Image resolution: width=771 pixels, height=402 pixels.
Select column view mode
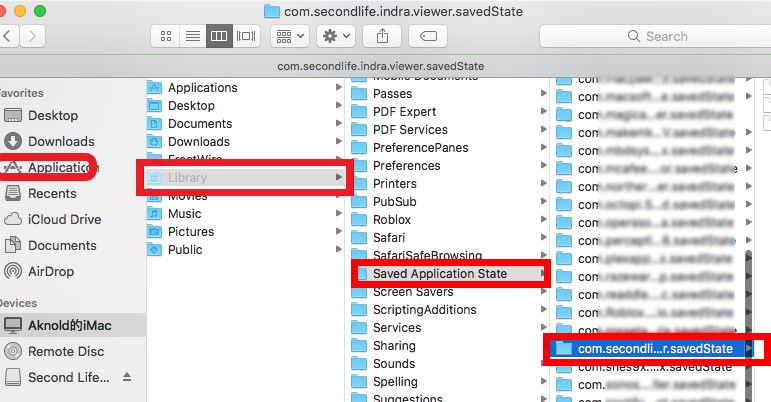[219, 36]
